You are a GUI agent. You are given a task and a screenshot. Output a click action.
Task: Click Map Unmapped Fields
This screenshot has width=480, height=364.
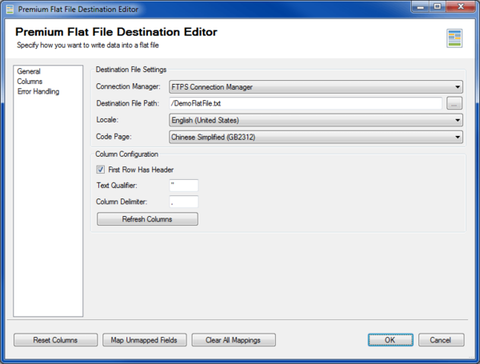pos(144,340)
